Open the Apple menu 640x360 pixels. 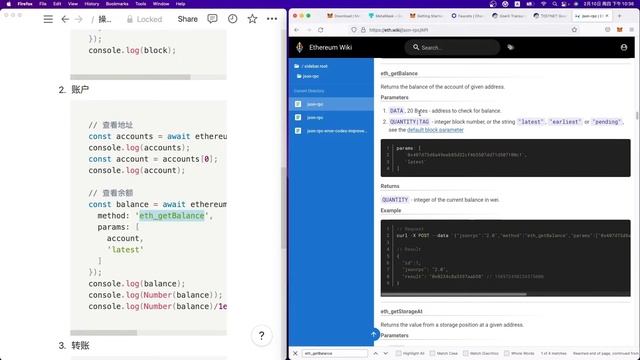pos(9,4)
